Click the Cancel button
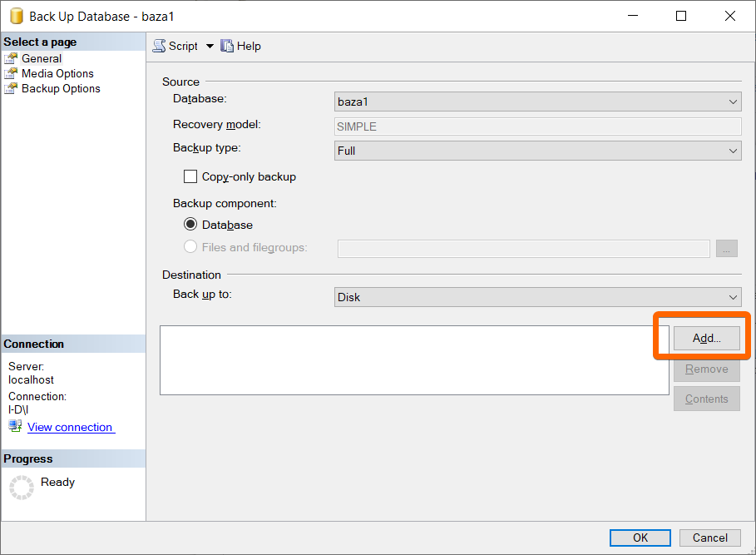 point(709,538)
